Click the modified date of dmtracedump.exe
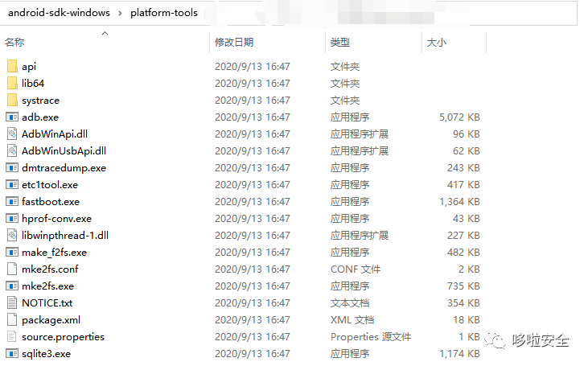The image size is (588, 366). point(253,168)
